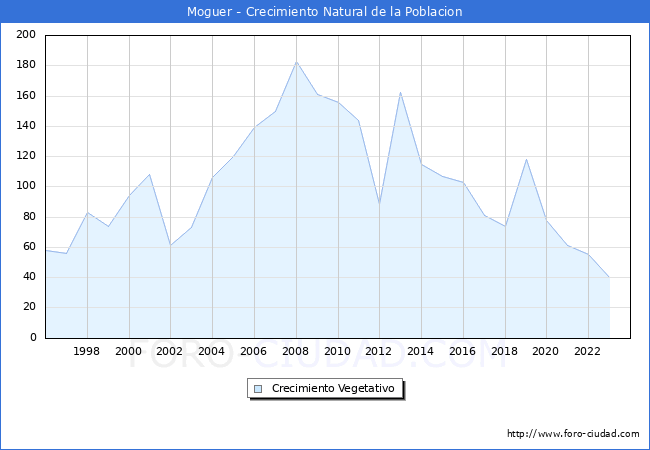
Task: Click the 2002 low point on the line
Action: [171, 245]
